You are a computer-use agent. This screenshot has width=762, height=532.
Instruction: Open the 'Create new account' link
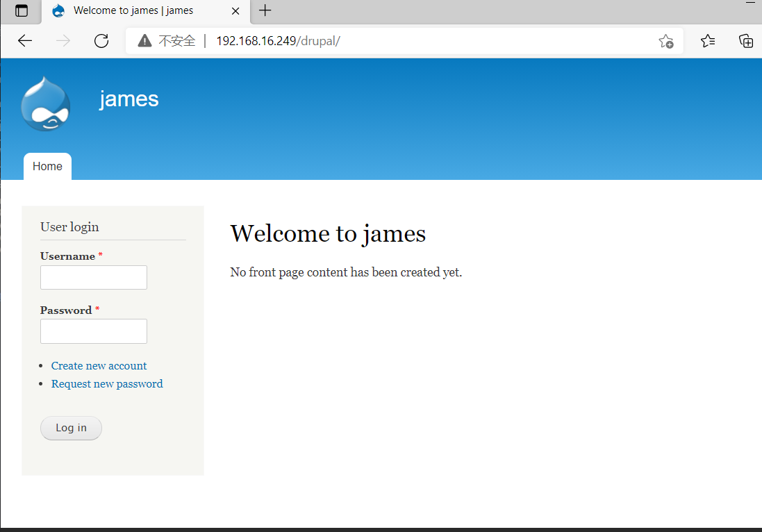pyautogui.click(x=99, y=365)
